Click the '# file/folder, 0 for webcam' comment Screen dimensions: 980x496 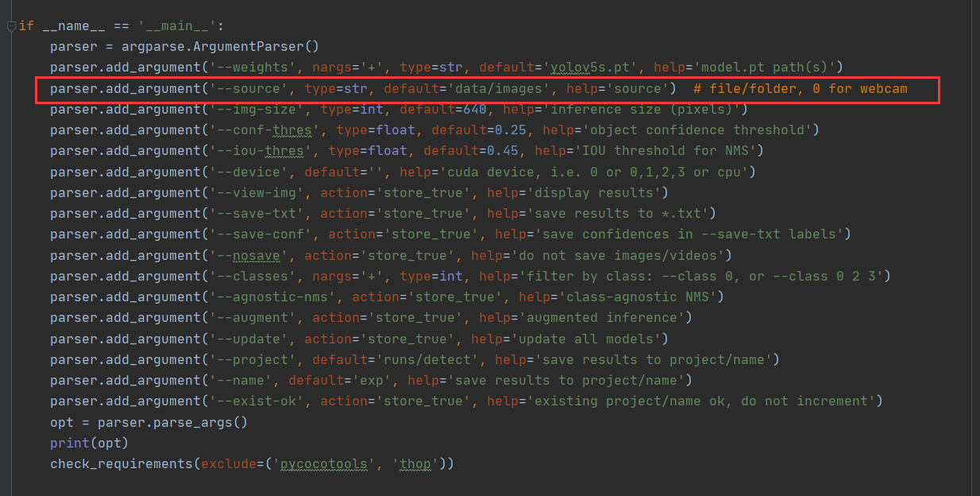coord(800,88)
